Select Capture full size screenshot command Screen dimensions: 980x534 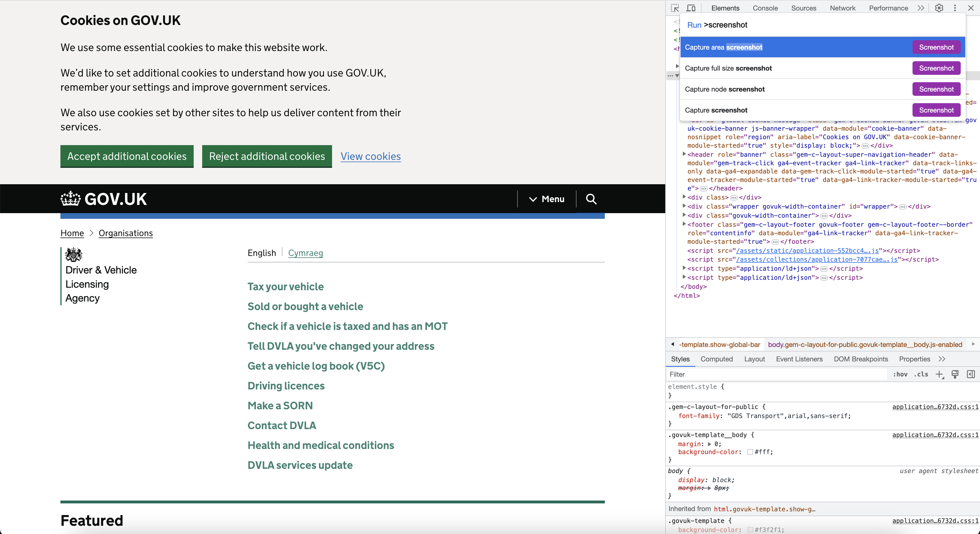pyautogui.click(x=823, y=68)
